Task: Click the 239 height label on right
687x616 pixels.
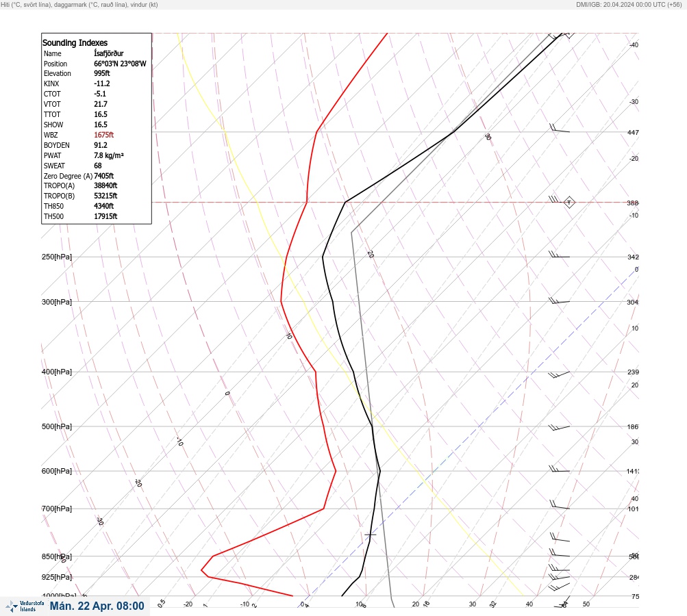Action: (633, 372)
